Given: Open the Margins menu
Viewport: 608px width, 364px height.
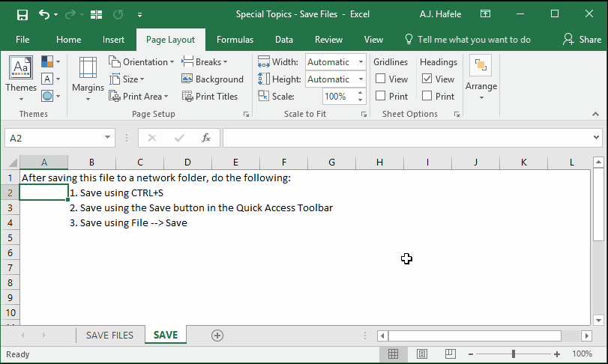Looking at the screenshot, I should pos(88,79).
